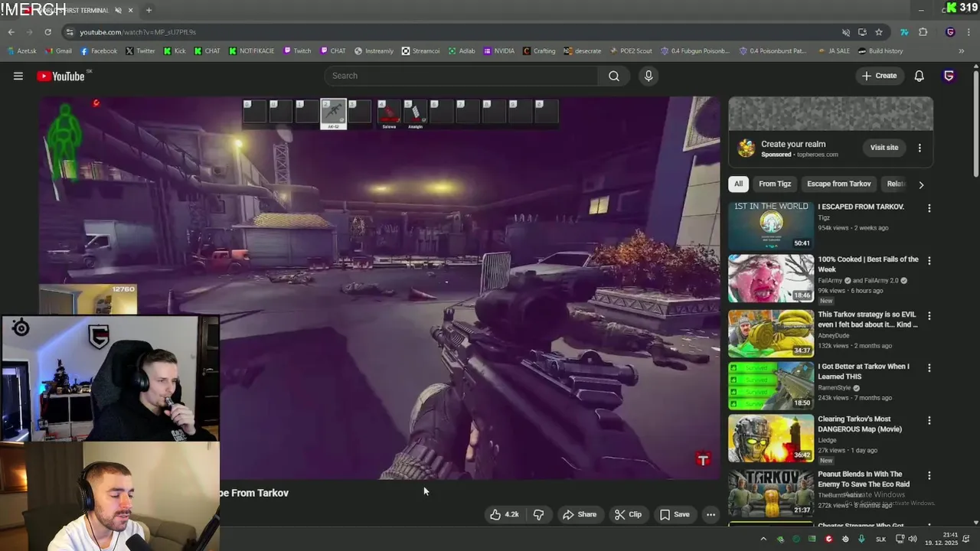Click the AbneyDude channel name
This screenshot has height=551, width=980.
(834, 334)
